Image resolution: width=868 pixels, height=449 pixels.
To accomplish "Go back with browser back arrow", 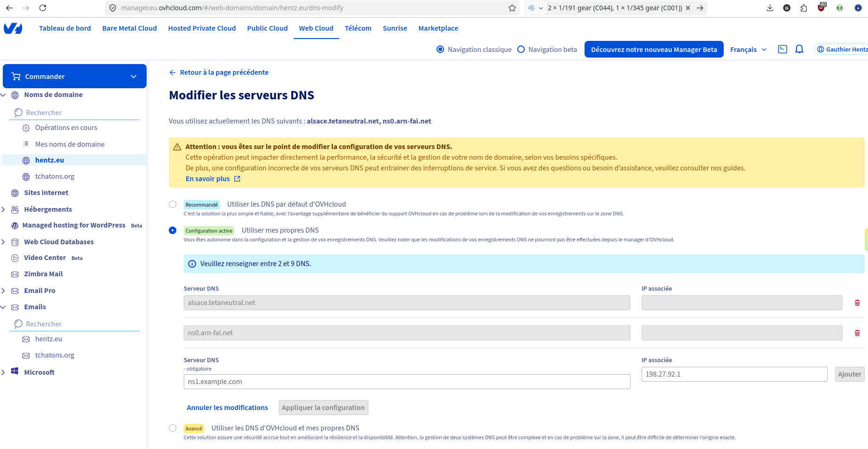I will [9, 8].
